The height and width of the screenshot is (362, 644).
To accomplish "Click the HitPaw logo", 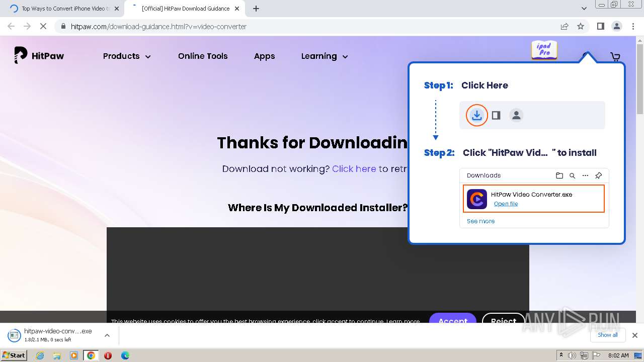I will pyautogui.click(x=39, y=55).
